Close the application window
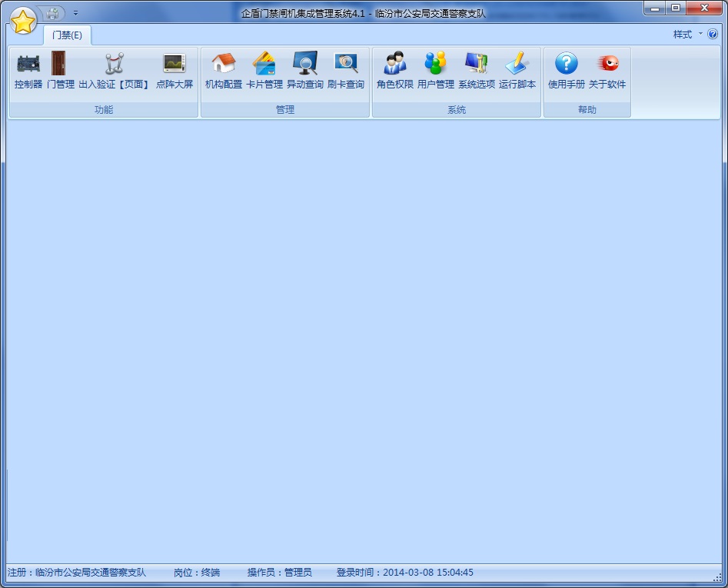This screenshot has width=728, height=588. 704,8
